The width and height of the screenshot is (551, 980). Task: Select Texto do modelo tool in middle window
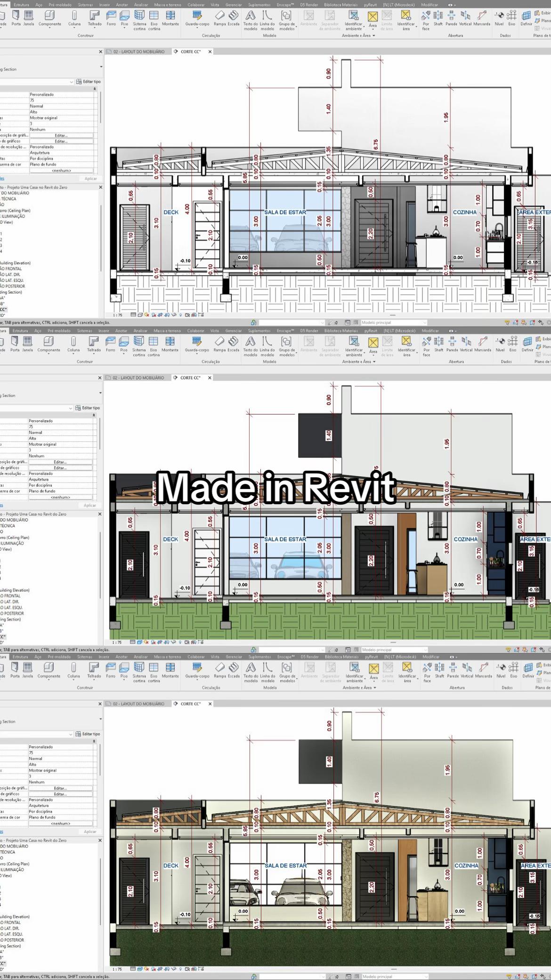click(250, 347)
